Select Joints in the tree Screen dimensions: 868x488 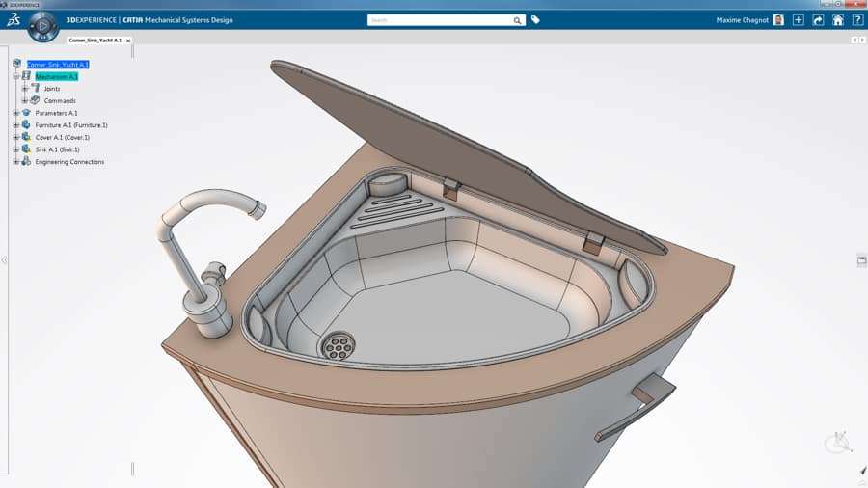point(52,89)
